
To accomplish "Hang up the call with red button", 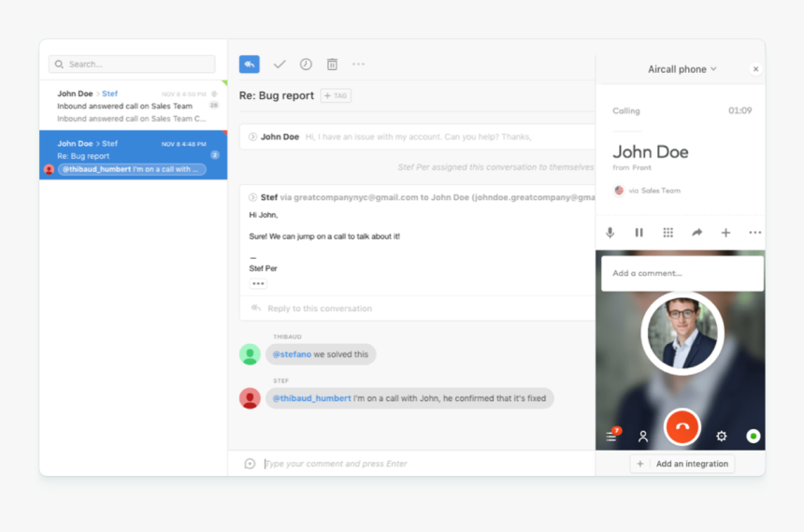I will [682, 427].
